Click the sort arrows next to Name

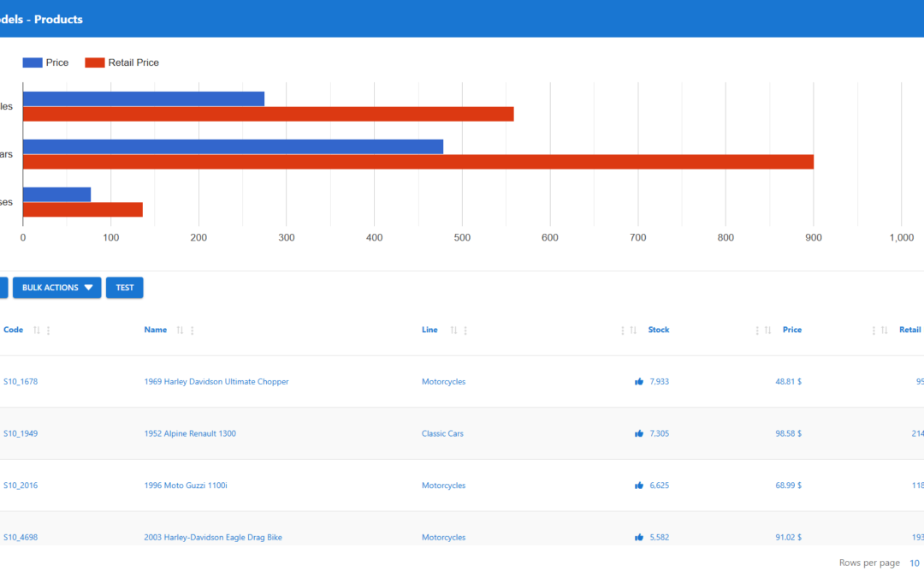click(x=181, y=331)
